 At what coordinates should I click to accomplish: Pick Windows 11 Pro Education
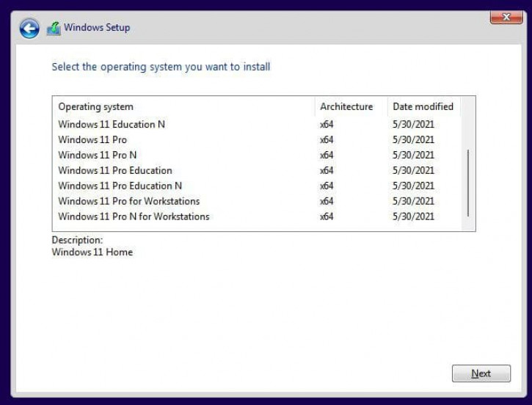point(257,171)
